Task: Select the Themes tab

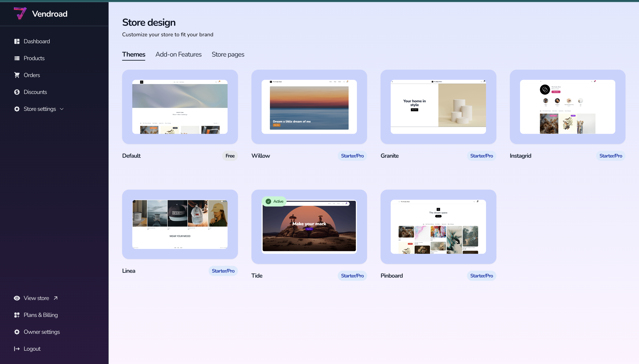Action: (134, 54)
